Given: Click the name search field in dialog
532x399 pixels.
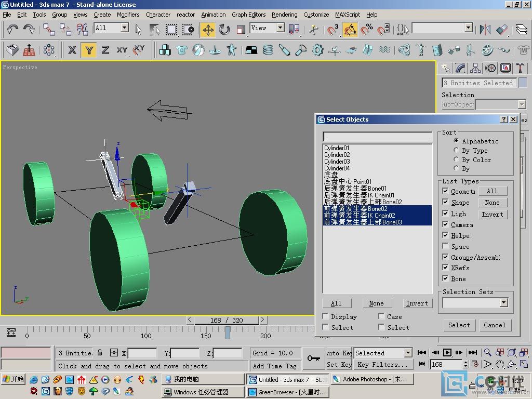Looking at the screenshot, I should click(377, 137).
